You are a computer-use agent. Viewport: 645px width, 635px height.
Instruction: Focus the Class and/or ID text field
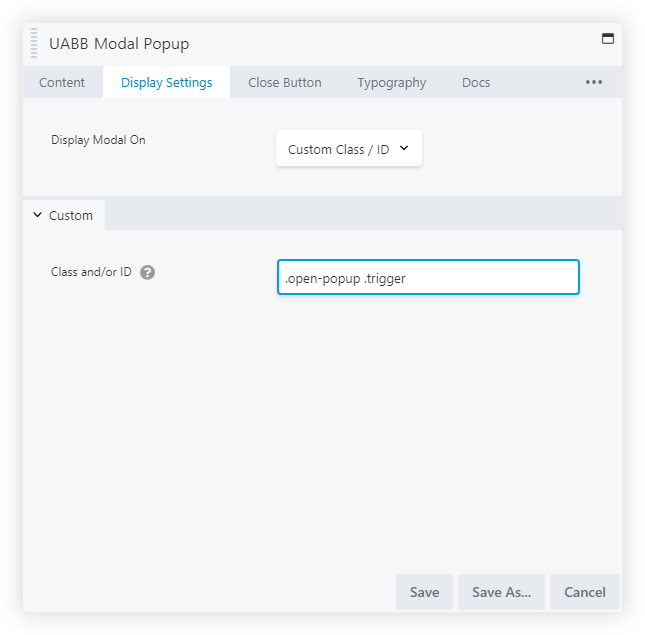click(x=428, y=278)
